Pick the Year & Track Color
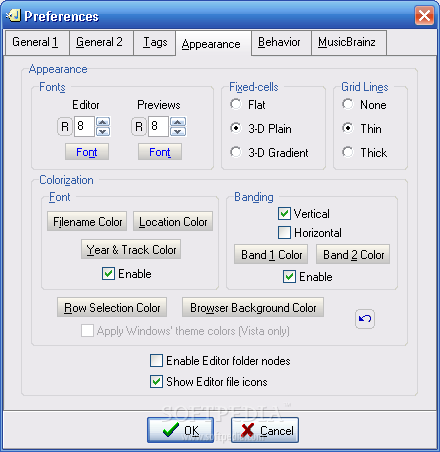This screenshot has height=452, width=440. 131,249
